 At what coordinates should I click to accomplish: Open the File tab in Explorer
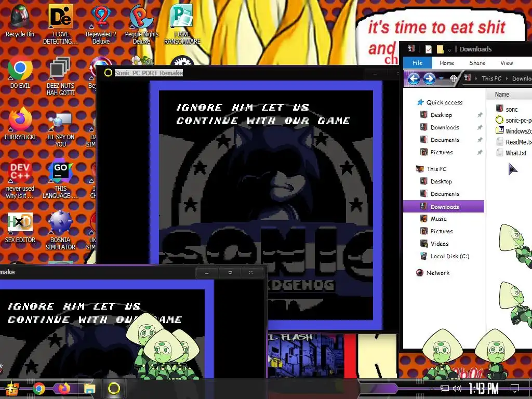pyautogui.click(x=417, y=63)
